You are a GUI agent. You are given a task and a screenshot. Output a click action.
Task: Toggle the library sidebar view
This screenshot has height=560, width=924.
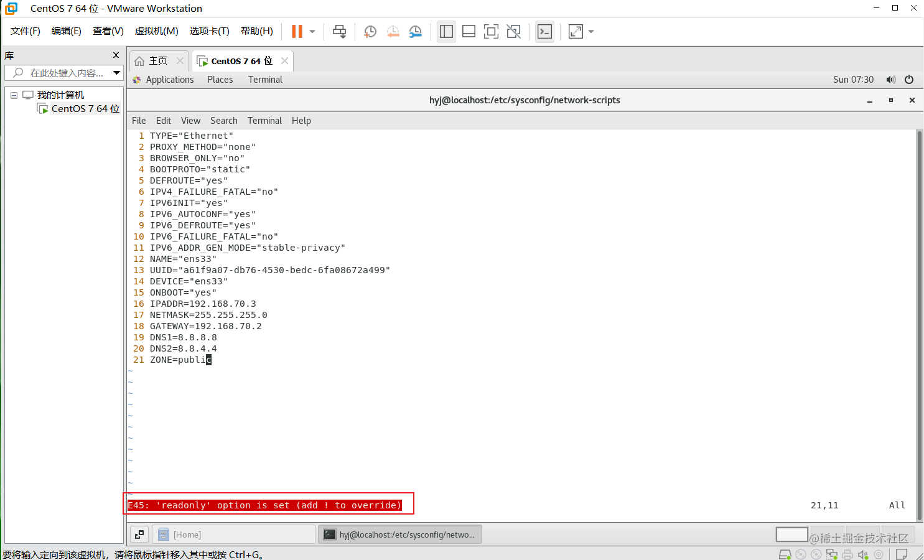pos(446,31)
